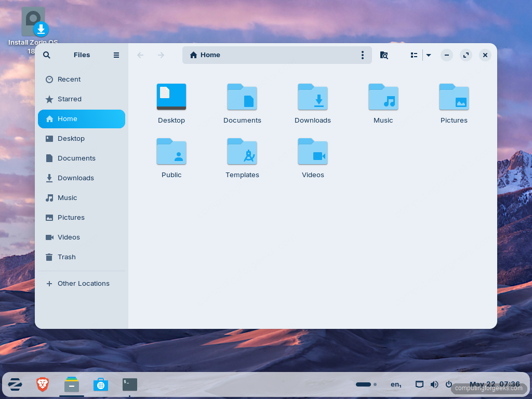Open Music in the sidebar

point(82,197)
